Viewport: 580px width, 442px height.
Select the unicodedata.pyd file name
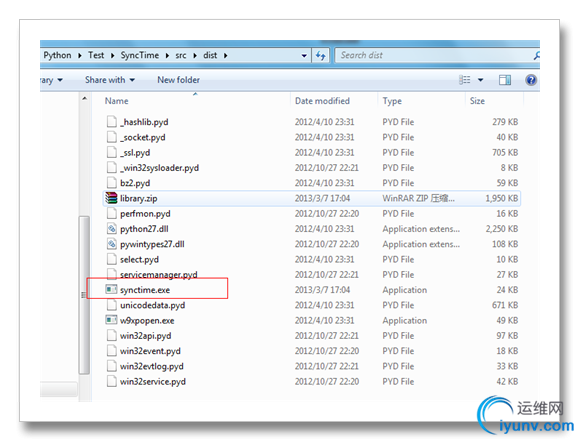152,305
